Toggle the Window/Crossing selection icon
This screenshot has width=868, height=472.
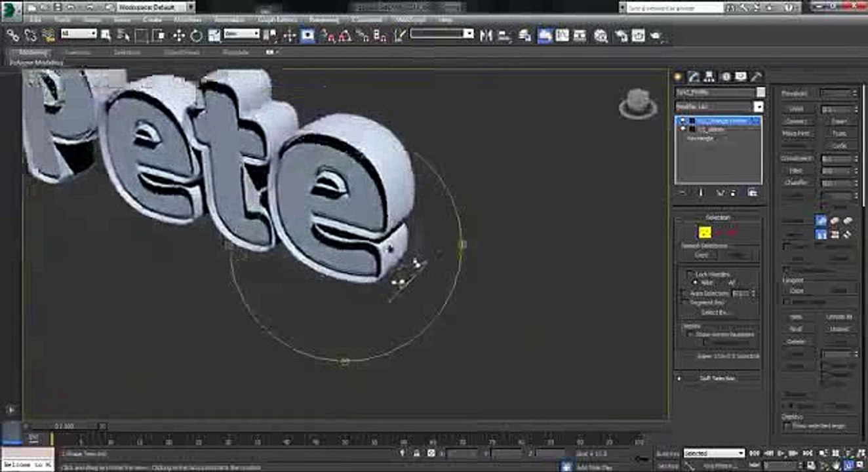[x=158, y=35]
